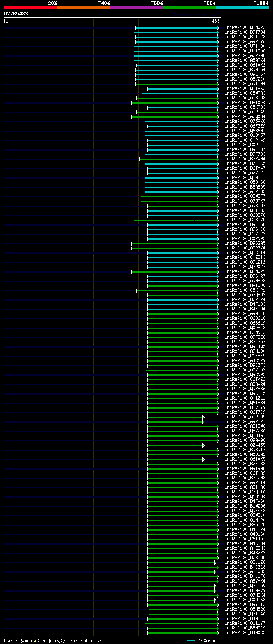This screenshot has height=644, width=273.
Task: Click the white query sequence ruler bar
Action: (x=112, y=17)
